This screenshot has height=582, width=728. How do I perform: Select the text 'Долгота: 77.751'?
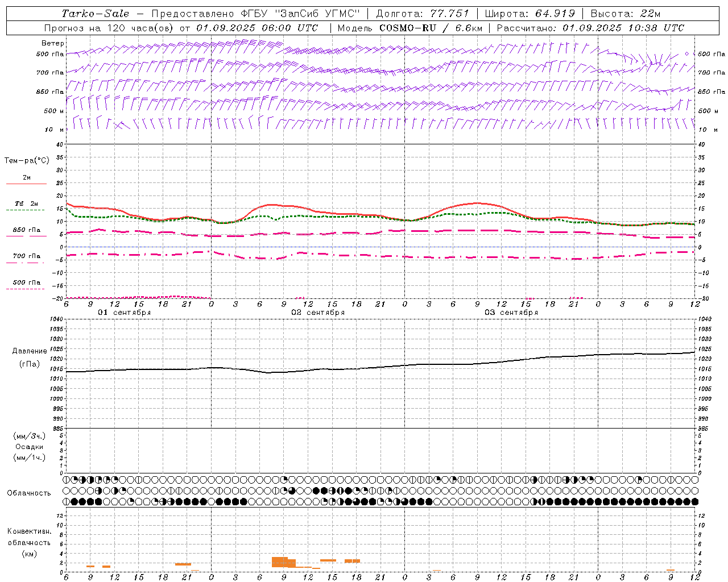coord(423,14)
